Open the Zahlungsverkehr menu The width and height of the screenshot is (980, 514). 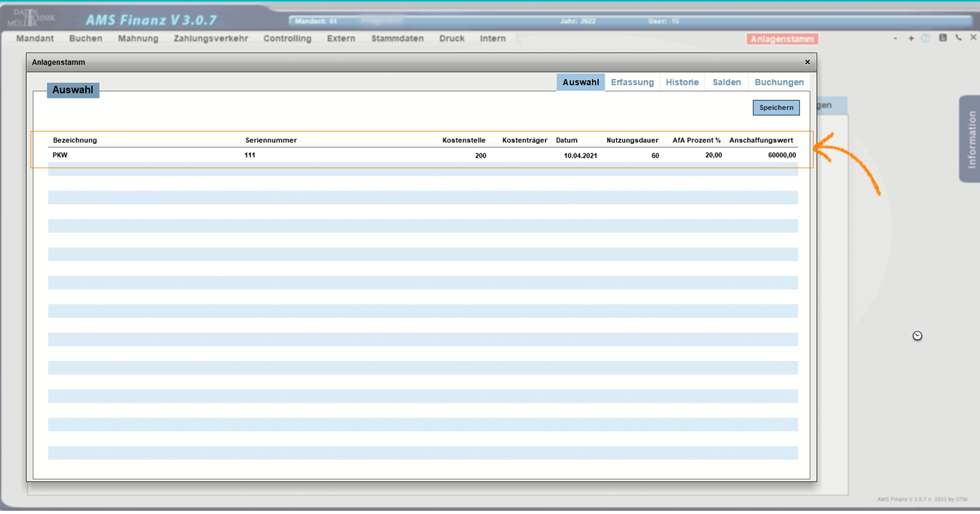click(211, 39)
